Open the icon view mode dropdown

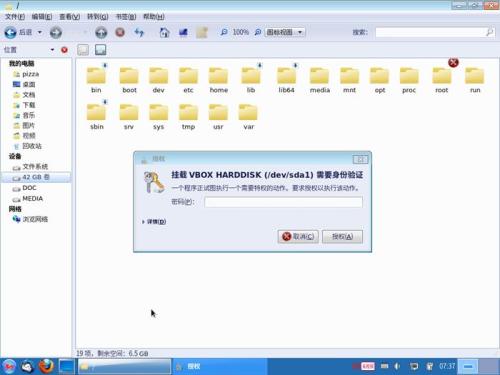(285, 32)
